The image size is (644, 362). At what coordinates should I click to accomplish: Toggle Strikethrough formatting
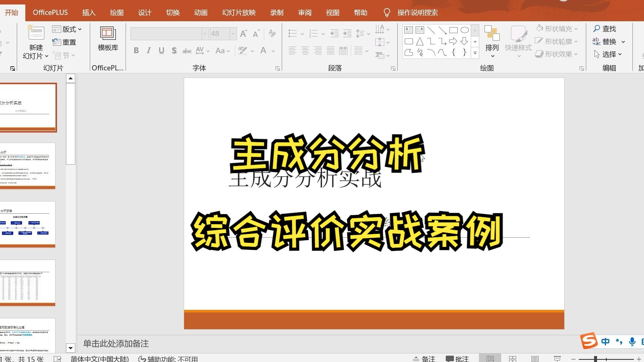pyautogui.click(x=187, y=51)
